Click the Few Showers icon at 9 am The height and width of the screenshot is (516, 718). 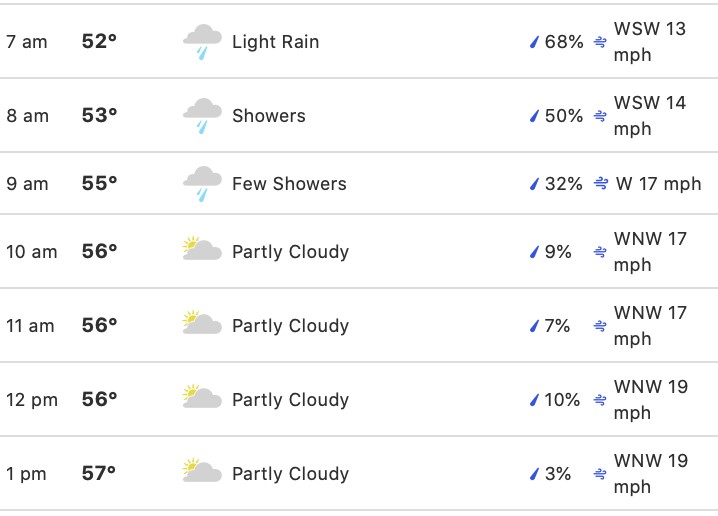point(202,184)
